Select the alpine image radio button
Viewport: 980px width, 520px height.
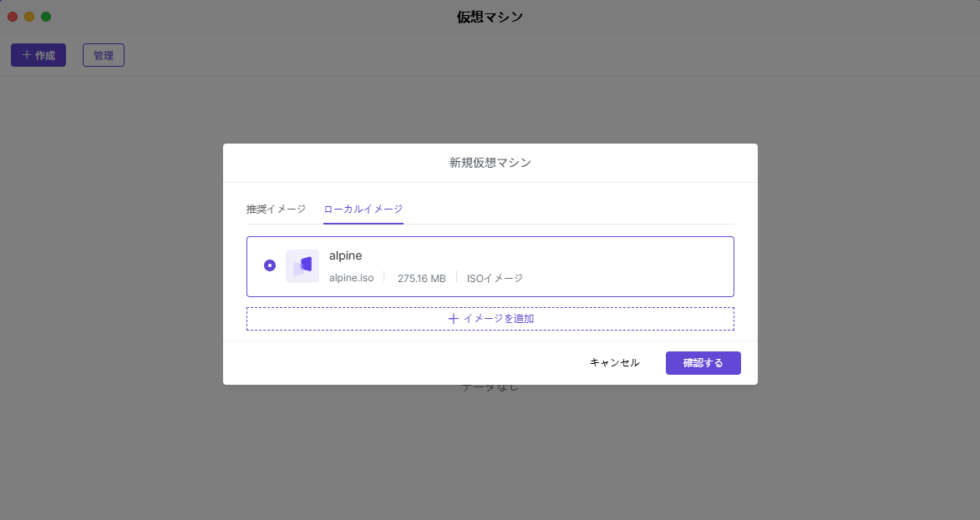tap(269, 265)
